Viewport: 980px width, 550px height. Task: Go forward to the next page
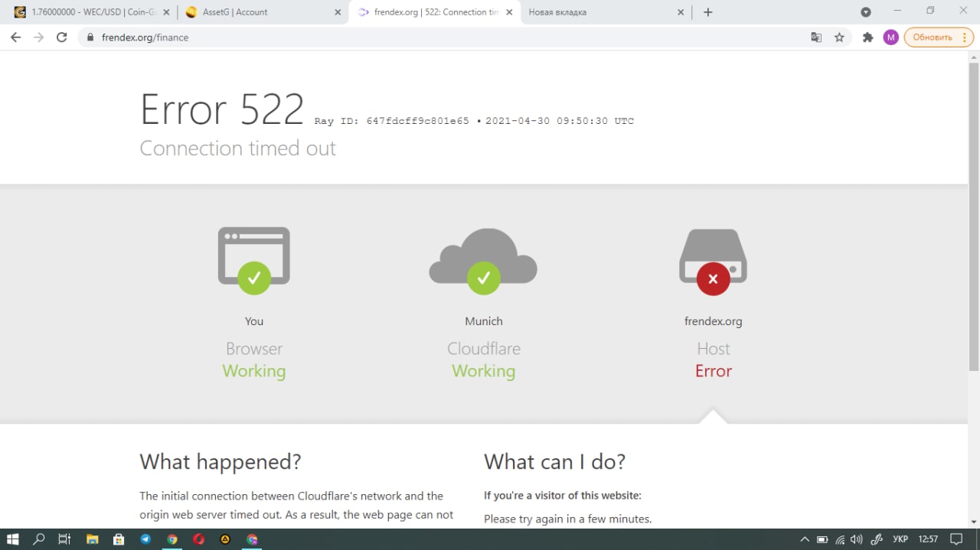coord(39,37)
